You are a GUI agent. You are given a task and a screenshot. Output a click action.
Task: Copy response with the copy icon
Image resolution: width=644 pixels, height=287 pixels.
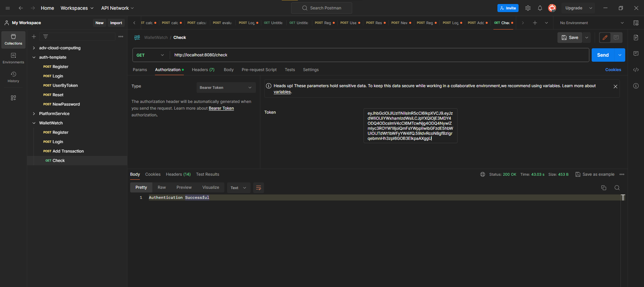(604, 188)
